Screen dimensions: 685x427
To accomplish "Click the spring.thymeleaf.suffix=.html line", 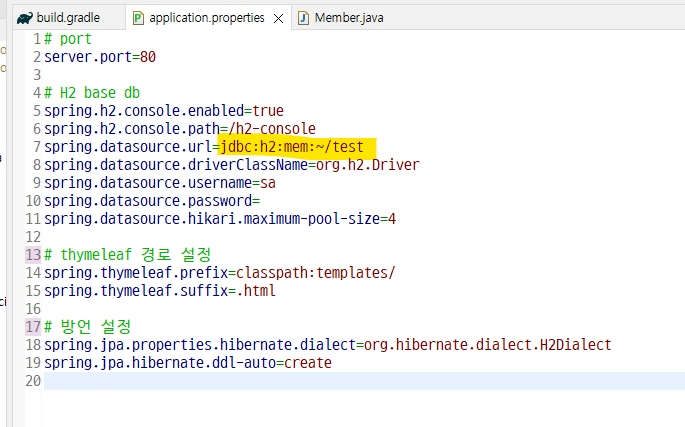I will [160, 291].
